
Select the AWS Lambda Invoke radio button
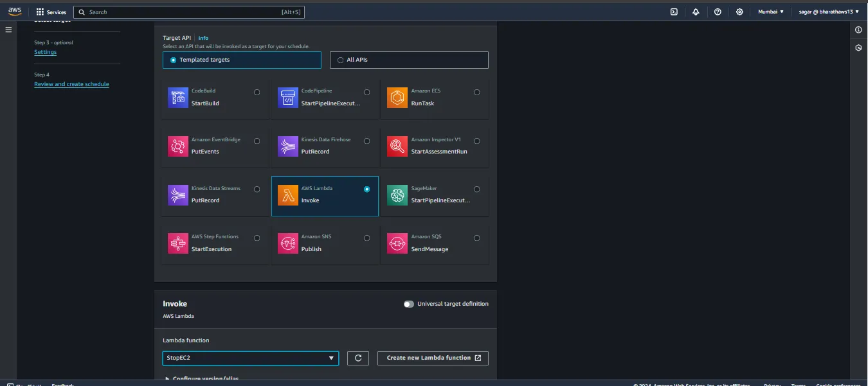[367, 189]
